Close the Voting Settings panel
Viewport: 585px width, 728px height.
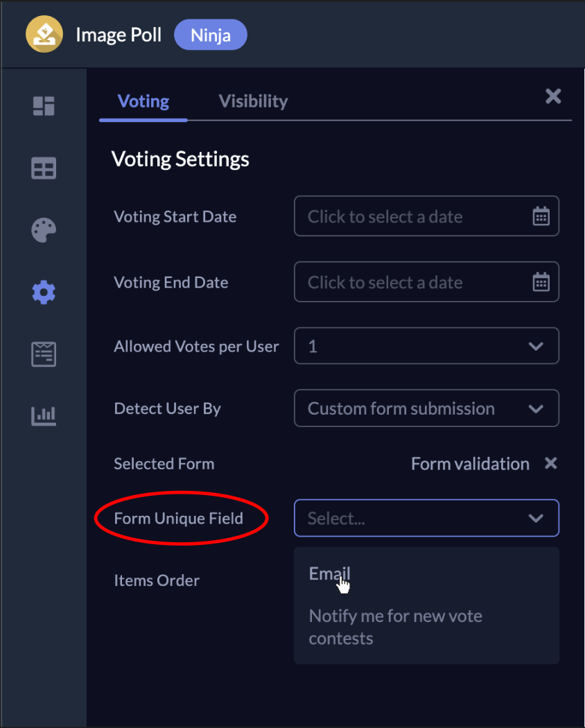552,96
